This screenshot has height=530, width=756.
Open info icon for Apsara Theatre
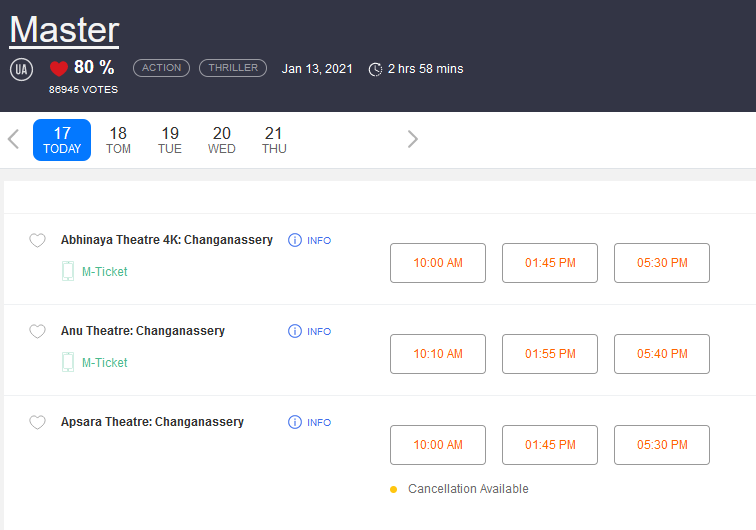pyautogui.click(x=295, y=422)
